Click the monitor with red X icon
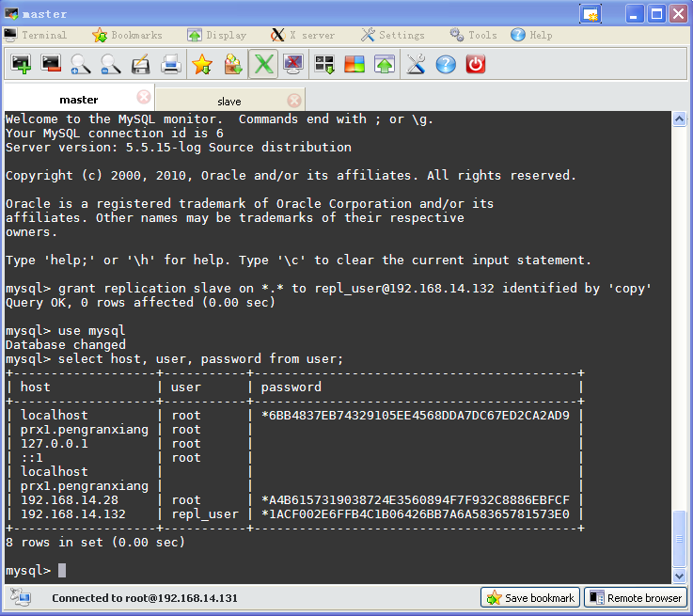The width and height of the screenshot is (693, 616). tap(293, 65)
